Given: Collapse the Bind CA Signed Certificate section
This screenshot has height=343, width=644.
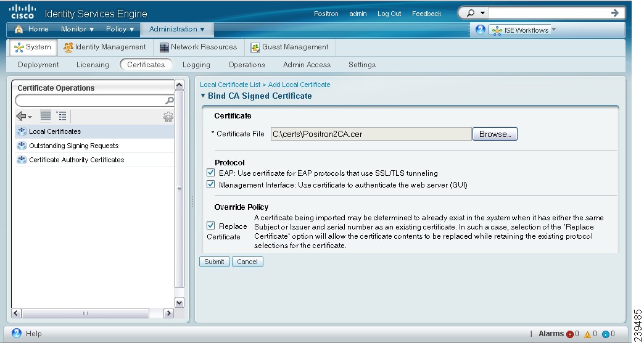Looking at the screenshot, I should click(x=203, y=96).
